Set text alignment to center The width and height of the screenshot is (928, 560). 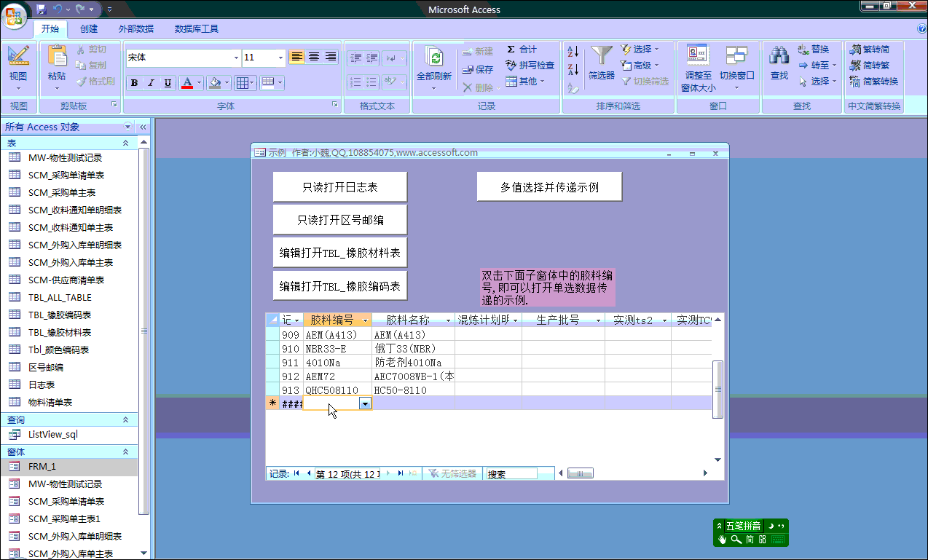pos(314,57)
